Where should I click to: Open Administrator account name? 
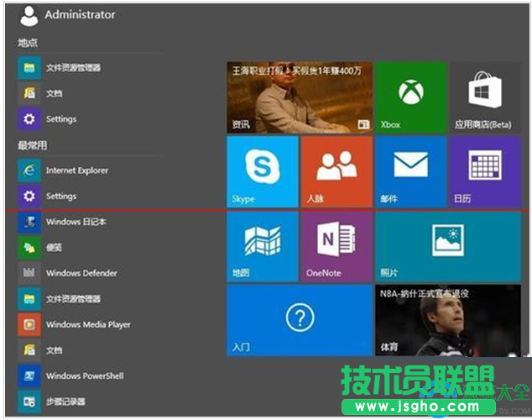coord(80,14)
